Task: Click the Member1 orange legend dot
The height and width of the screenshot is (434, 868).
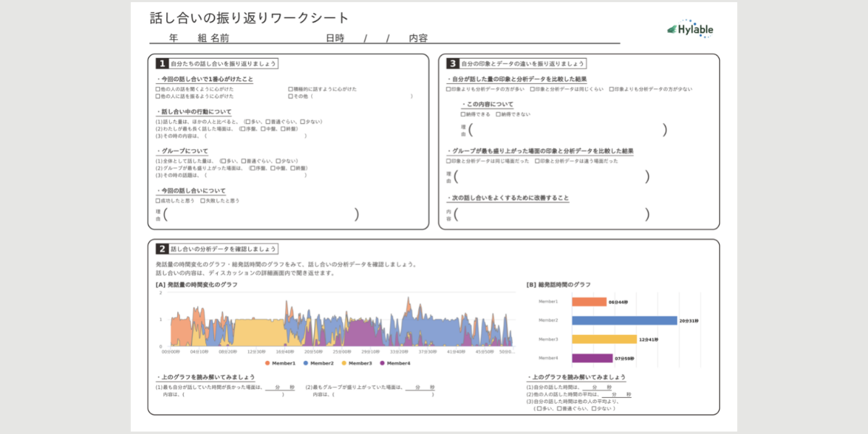Action: point(267,363)
